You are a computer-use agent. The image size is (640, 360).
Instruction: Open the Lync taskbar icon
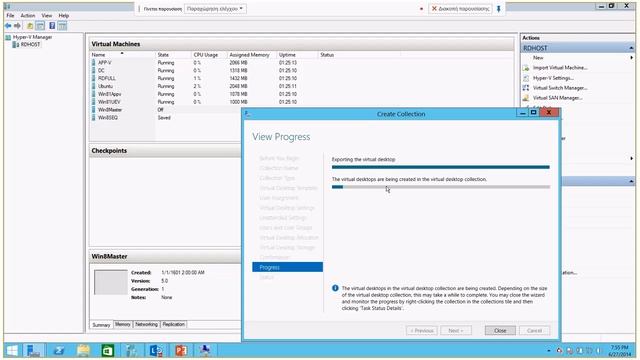[x=156, y=350]
